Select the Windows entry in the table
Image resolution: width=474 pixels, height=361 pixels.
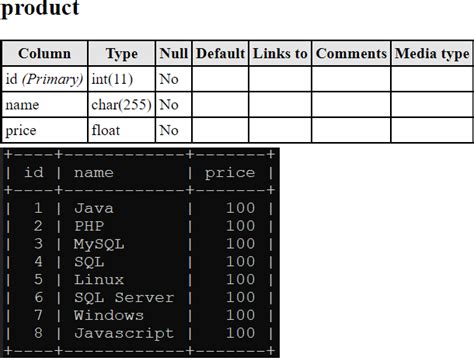point(109,315)
